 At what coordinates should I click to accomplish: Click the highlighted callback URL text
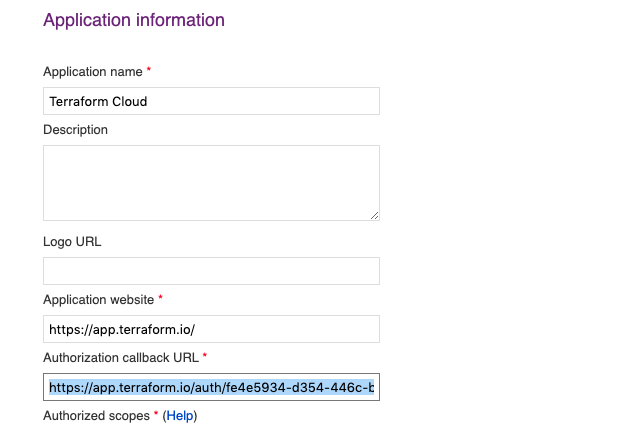pyautogui.click(x=211, y=387)
